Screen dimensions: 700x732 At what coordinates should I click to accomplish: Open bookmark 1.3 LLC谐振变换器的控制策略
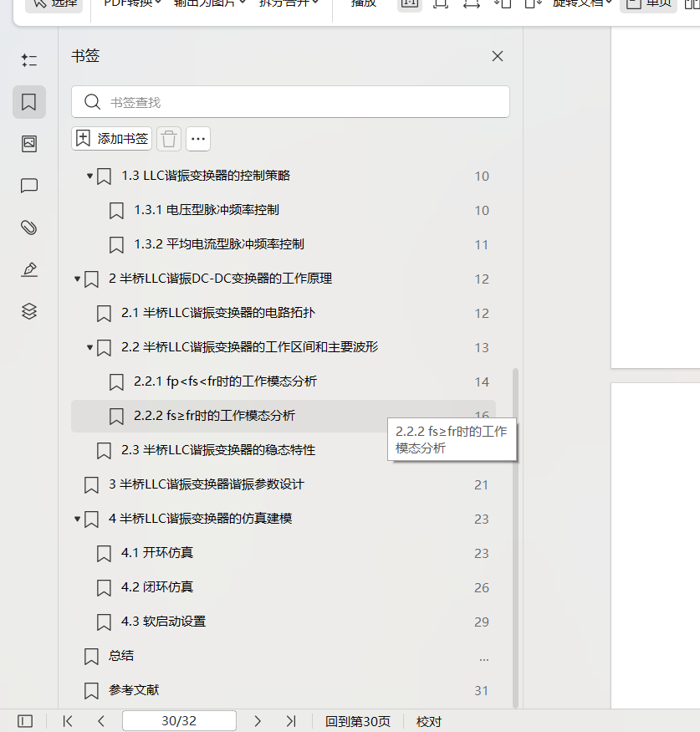tap(206, 176)
